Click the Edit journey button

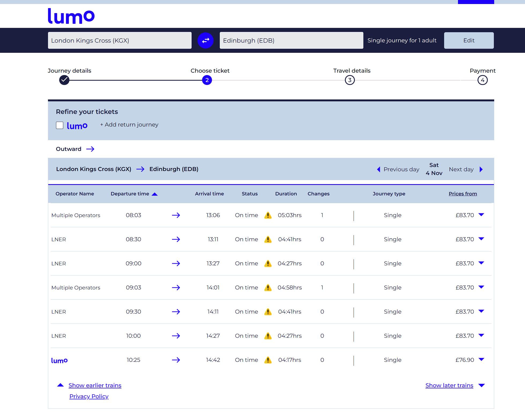pos(469,40)
